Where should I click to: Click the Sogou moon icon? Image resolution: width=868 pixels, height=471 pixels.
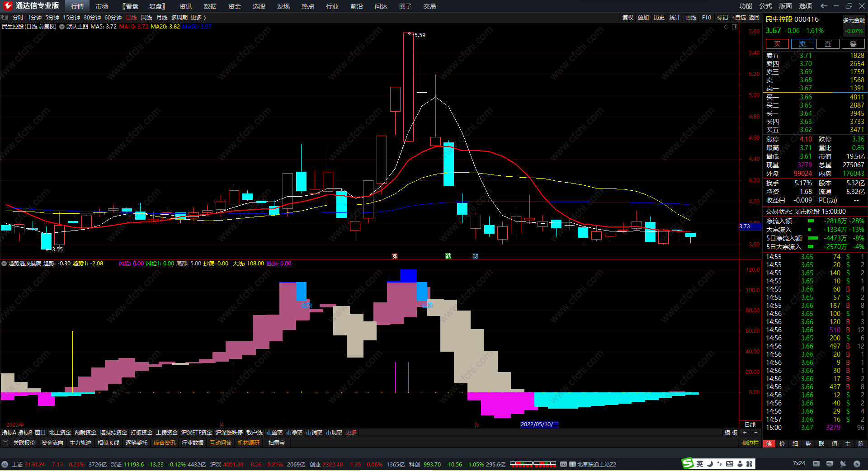click(x=710, y=464)
